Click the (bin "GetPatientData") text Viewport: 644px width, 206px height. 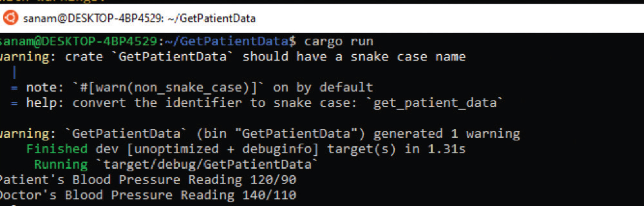click(281, 134)
